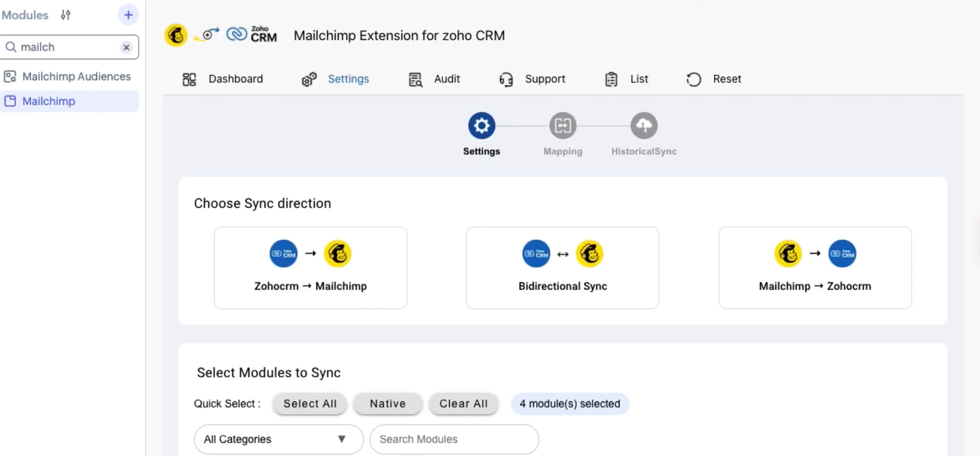980x456 pixels.
Task: Click the Mailchimp Extension for zoho CRM title
Action: pyautogui.click(x=399, y=36)
